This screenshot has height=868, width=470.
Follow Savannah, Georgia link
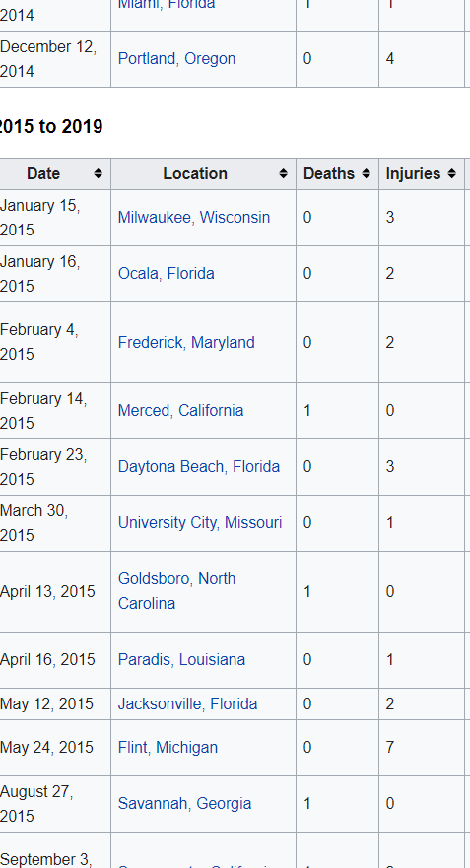click(x=184, y=803)
